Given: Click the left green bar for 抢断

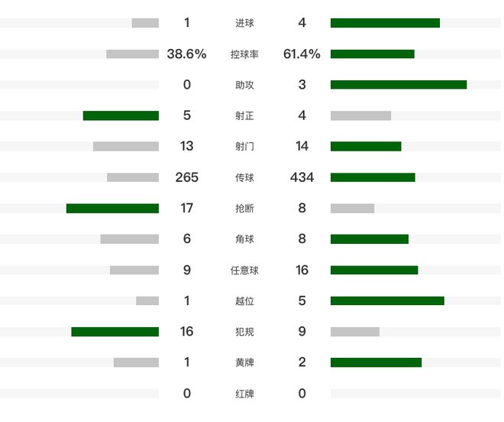Looking at the screenshot, I should coord(112,208).
